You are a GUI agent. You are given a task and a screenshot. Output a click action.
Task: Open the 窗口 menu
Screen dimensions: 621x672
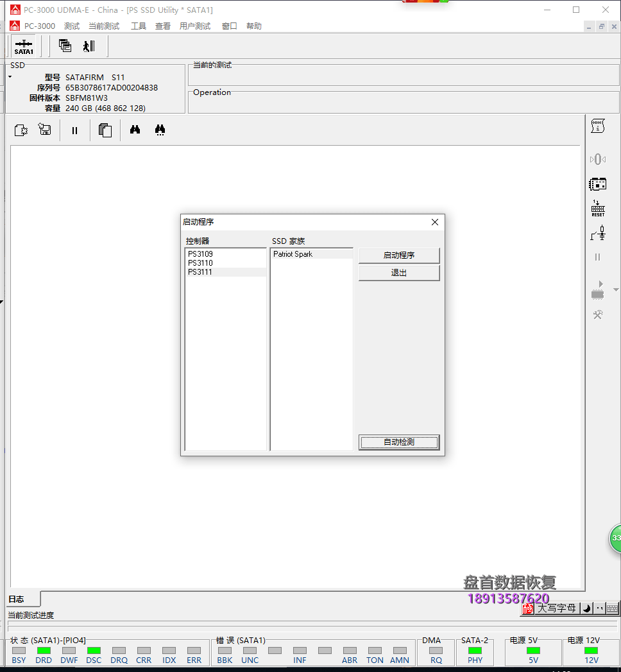tap(230, 26)
